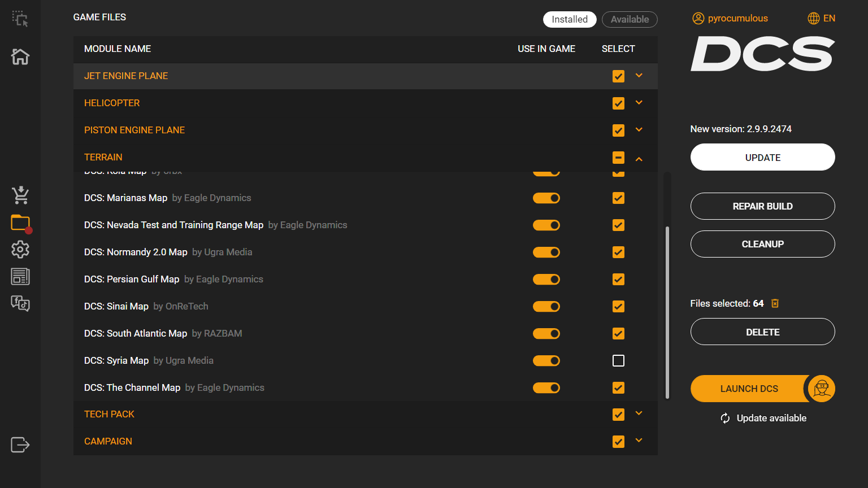Click the refresh icon beside Update available
The width and height of the screenshot is (868, 488).
(x=725, y=418)
